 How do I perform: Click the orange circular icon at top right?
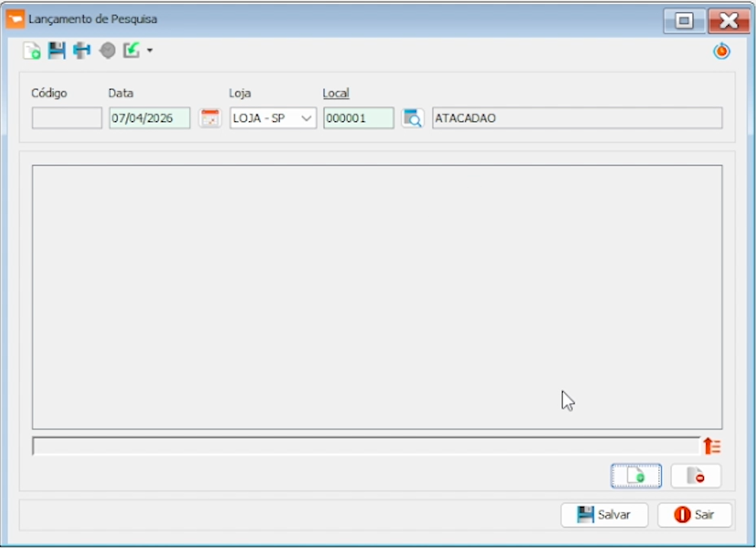coord(721,52)
